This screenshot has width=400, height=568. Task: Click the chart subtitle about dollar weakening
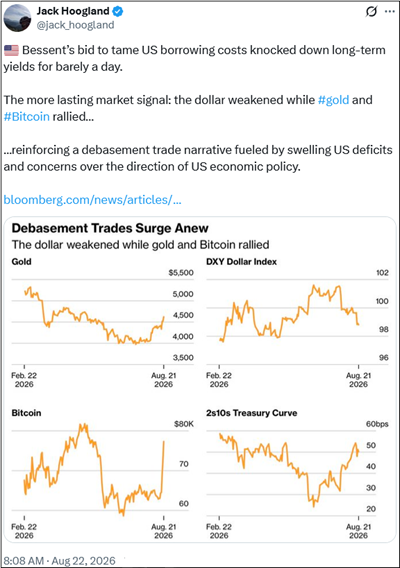141,245
